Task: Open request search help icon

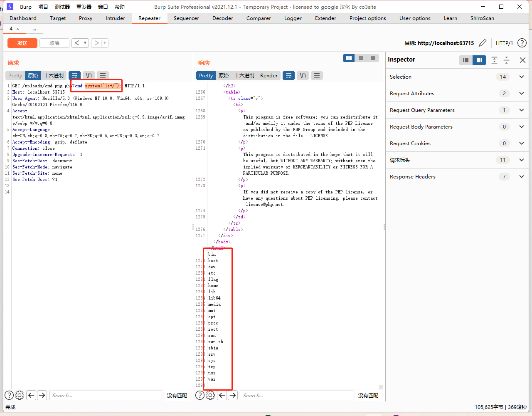Action: [x=9, y=395]
